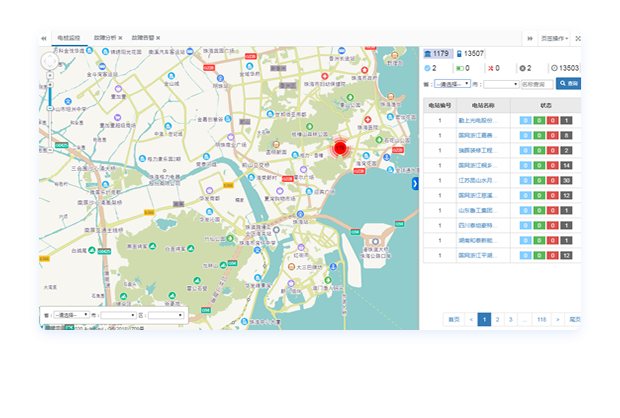Viewport: 620px width, 418px height.
Task: Open the city dropdown on the map overlay
Action: pos(118,315)
